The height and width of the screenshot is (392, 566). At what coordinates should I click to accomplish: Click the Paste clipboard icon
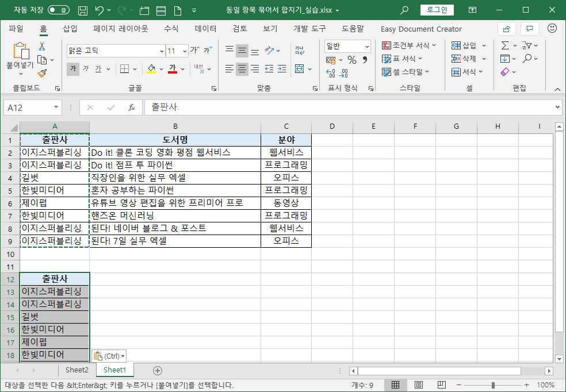(21, 51)
